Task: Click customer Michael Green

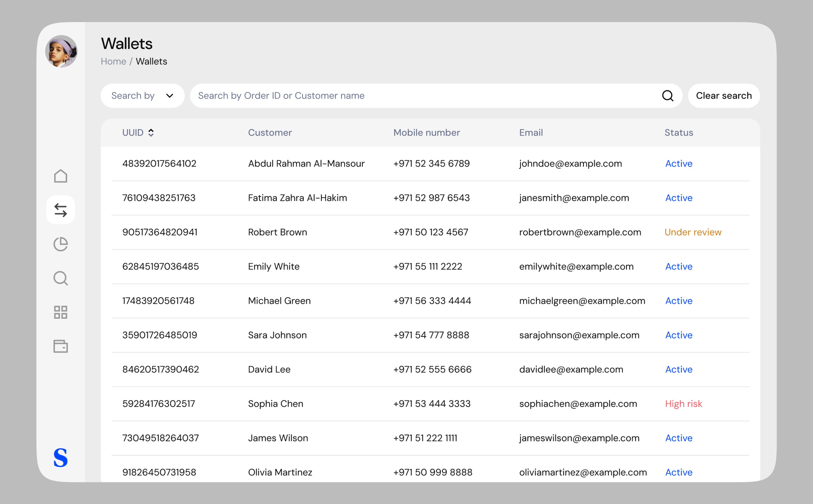Action: 279,301
